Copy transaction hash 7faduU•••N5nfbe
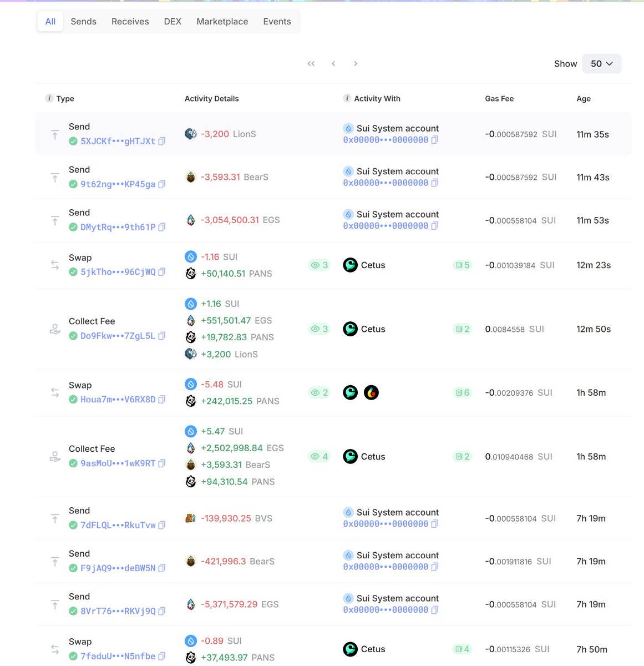Image resolution: width=644 pixels, height=666 pixels. click(x=162, y=656)
